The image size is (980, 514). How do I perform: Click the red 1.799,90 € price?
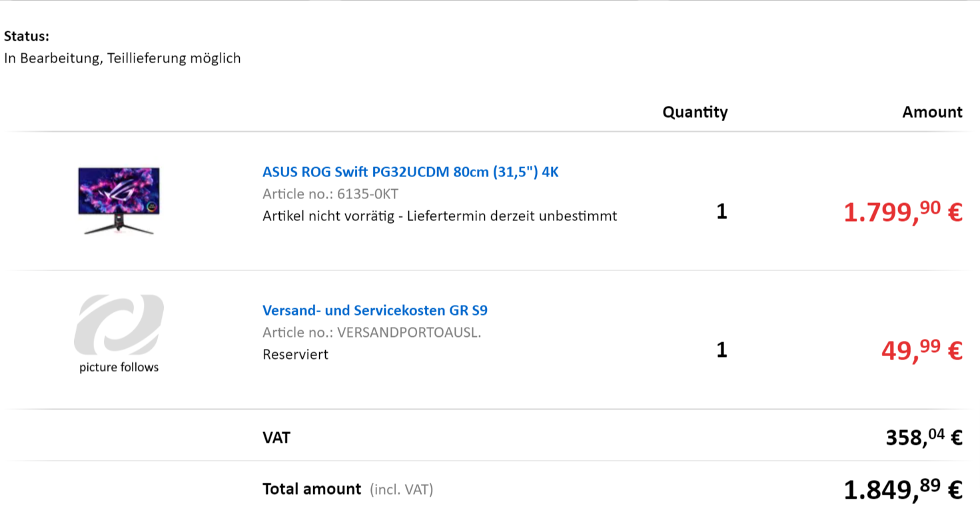pyautogui.click(x=903, y=212)
